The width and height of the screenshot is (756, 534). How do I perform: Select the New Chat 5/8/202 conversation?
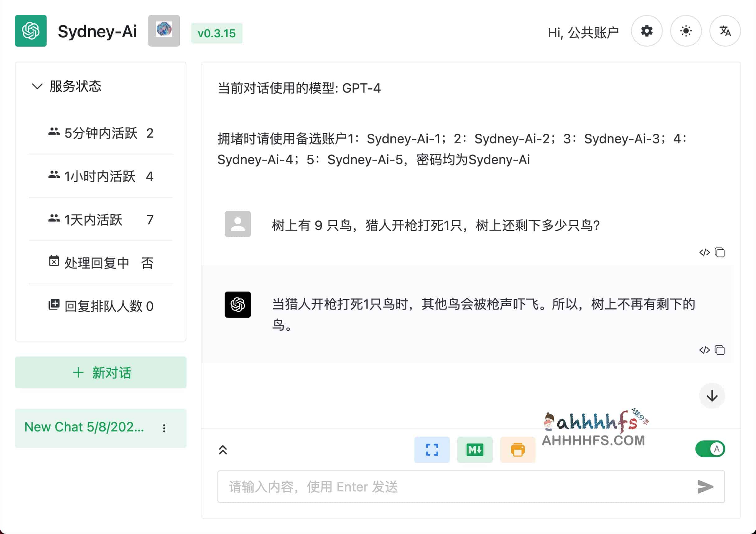pos(84,427)
